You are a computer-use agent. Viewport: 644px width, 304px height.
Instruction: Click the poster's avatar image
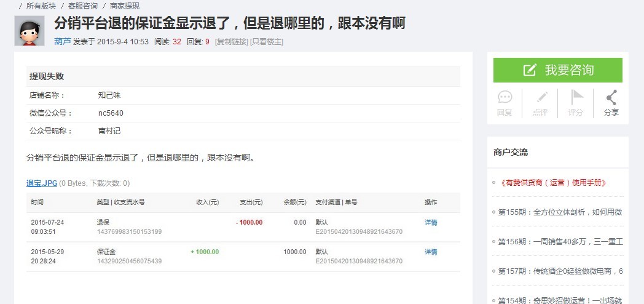(29, 31)
